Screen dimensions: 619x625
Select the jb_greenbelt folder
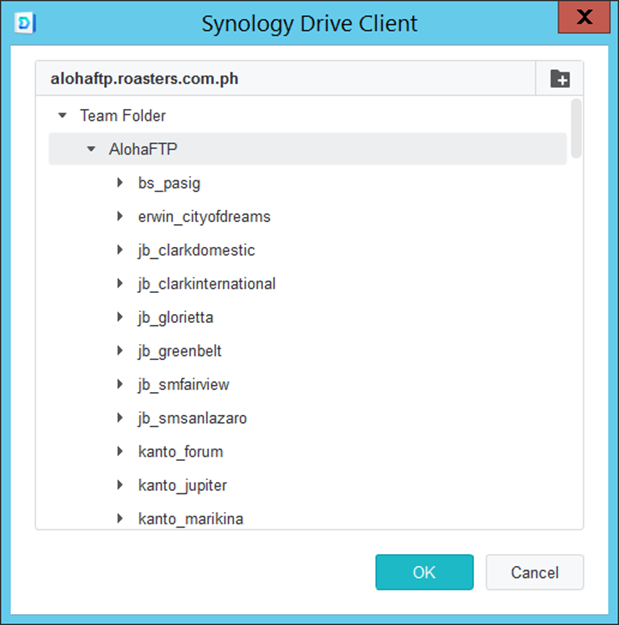pos(179,351)
